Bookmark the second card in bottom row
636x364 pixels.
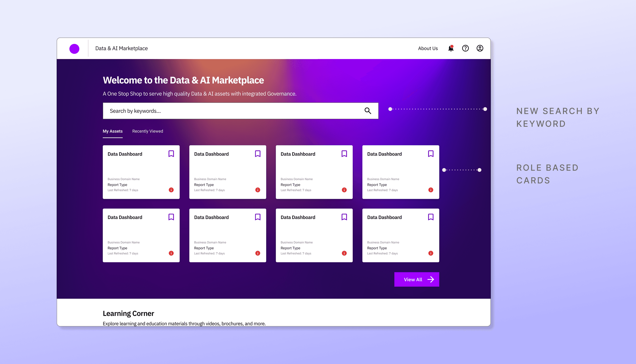258,217
